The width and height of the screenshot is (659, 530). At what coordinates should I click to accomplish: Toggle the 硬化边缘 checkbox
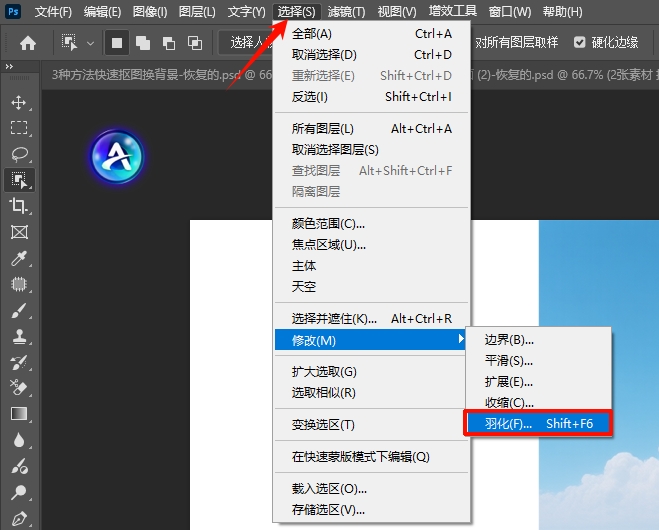(580, 43)
